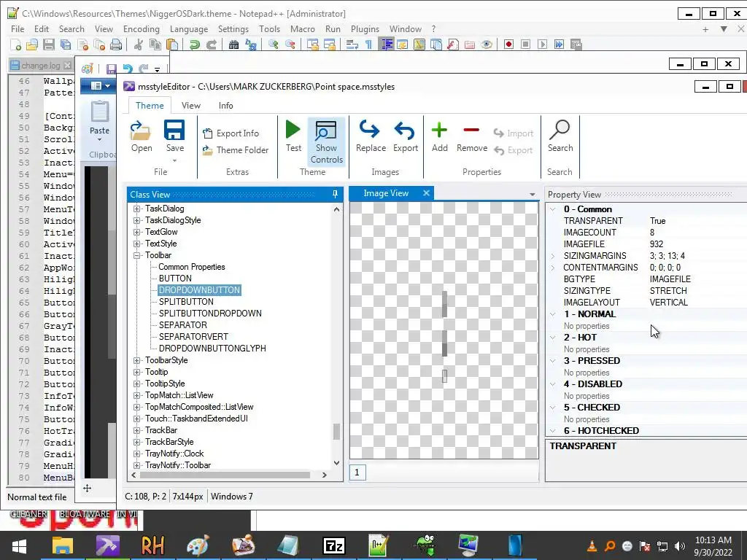The height and width of the screenshot is (560, 747).
Task: Select the Theme ribbon tab
Action: pyautogui.click(x=150, y=105)
